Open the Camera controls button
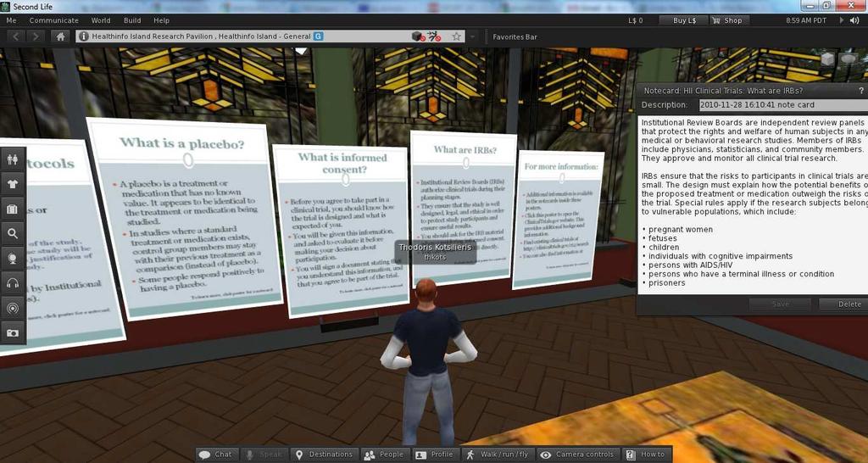 click(x=578, y=455)
